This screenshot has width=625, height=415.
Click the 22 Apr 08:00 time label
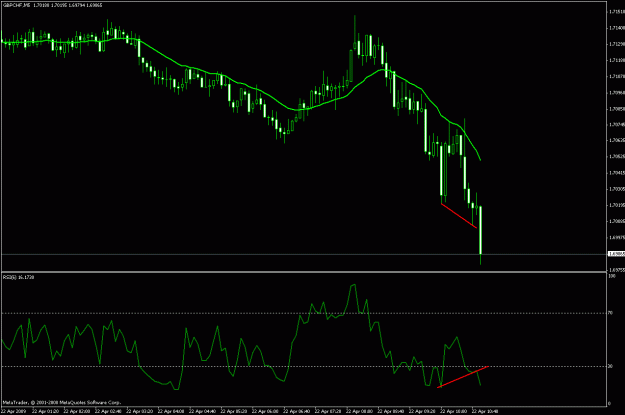(x=359, y=411)
